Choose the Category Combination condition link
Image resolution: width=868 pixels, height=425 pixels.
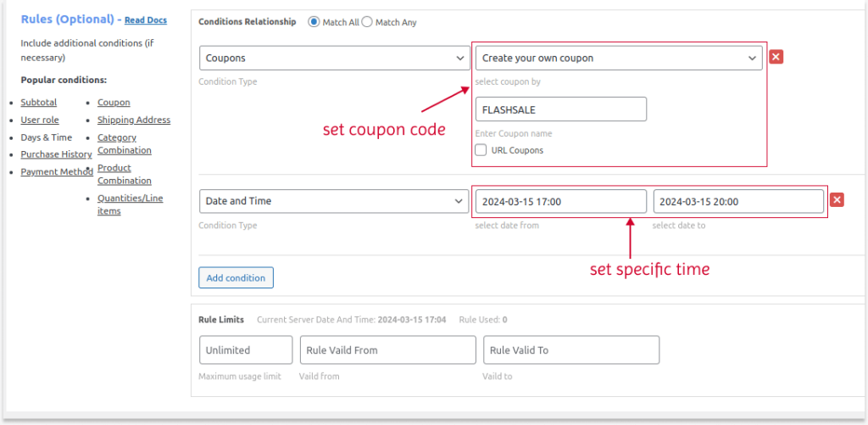(125, 143)
